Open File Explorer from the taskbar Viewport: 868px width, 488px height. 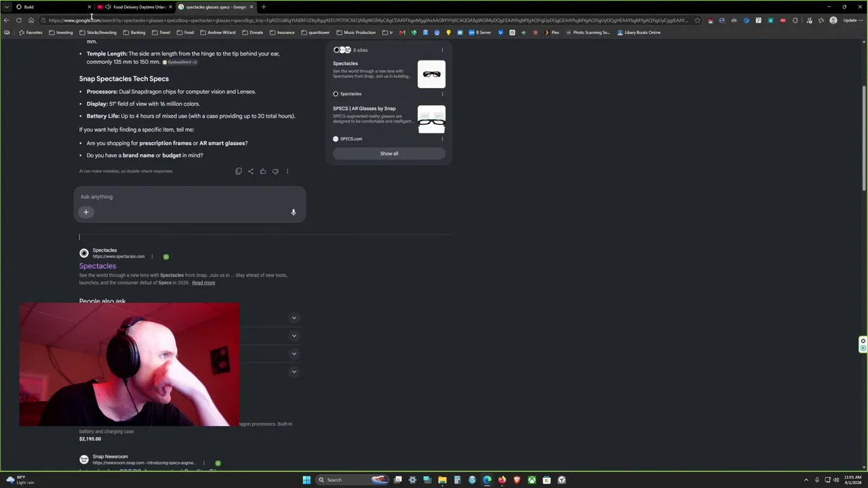tap(442, 480)
